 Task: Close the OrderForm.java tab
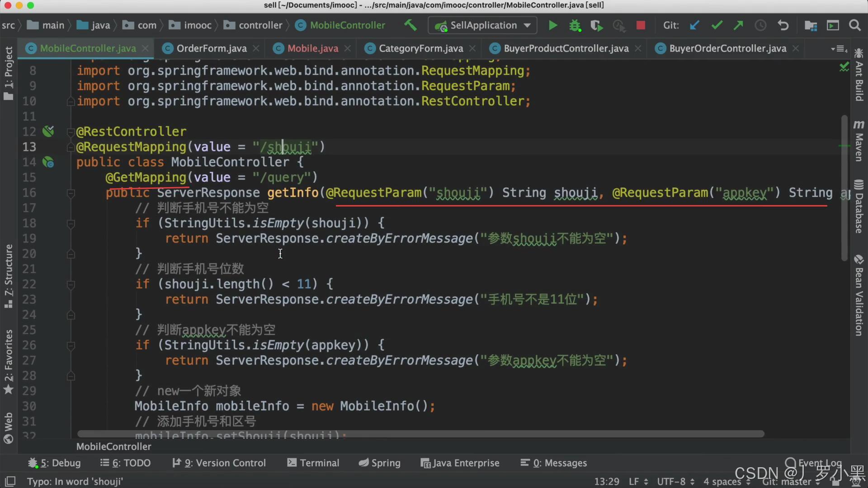(256, 48)
